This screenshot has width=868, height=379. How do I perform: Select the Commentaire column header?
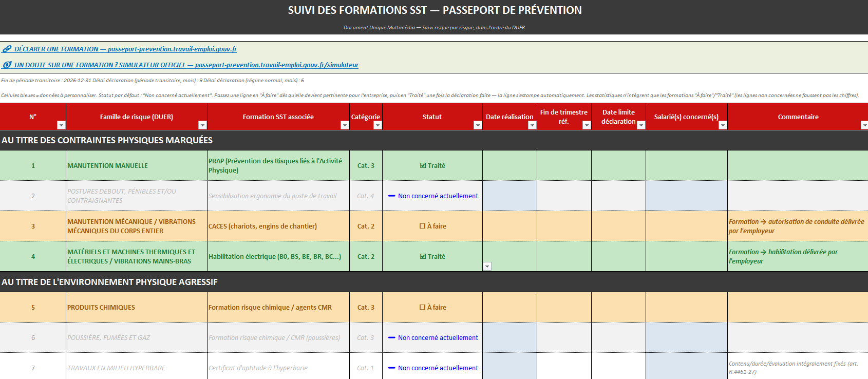[798, 117]
